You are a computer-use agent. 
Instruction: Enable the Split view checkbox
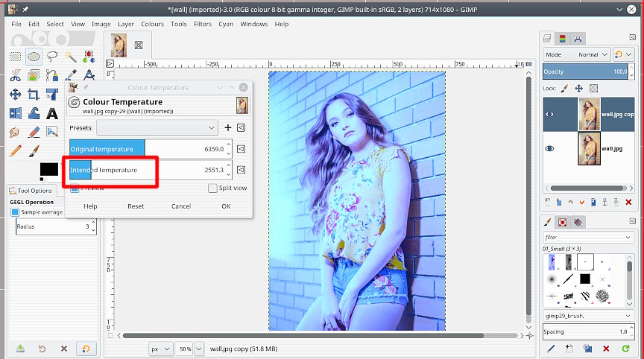click(213, 188)
